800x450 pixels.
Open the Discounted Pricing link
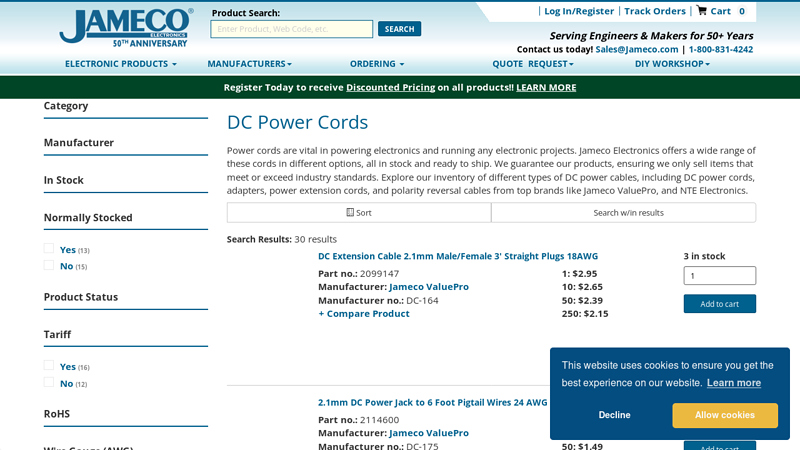tap(390, 87)
